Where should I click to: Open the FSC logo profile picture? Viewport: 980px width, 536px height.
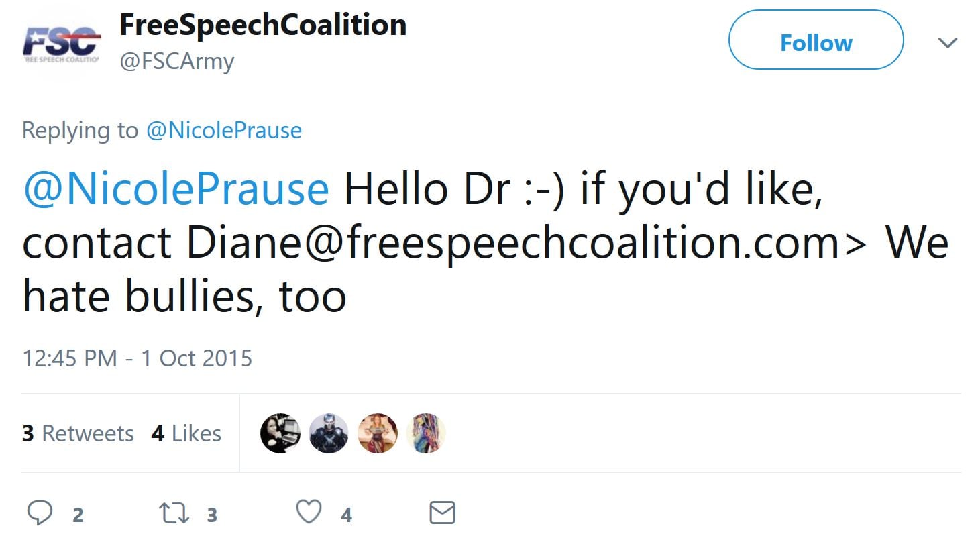click(x=62, y=44)
